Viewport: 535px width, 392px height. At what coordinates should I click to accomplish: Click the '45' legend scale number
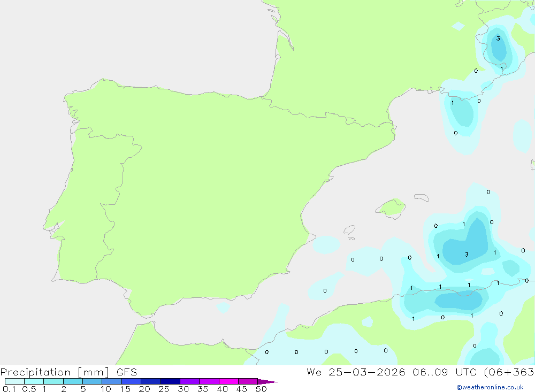242,389
